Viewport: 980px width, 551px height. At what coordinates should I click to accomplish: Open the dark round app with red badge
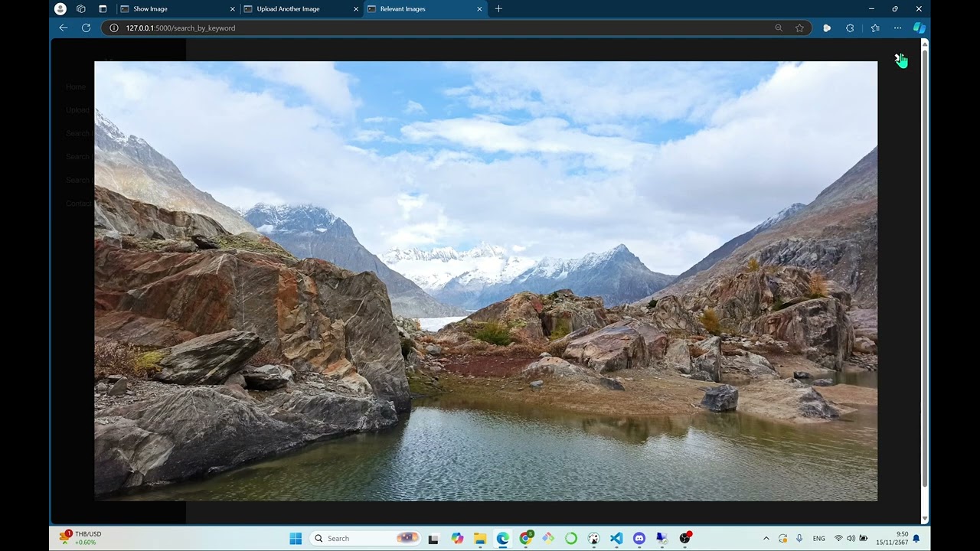tap(685, 539)
